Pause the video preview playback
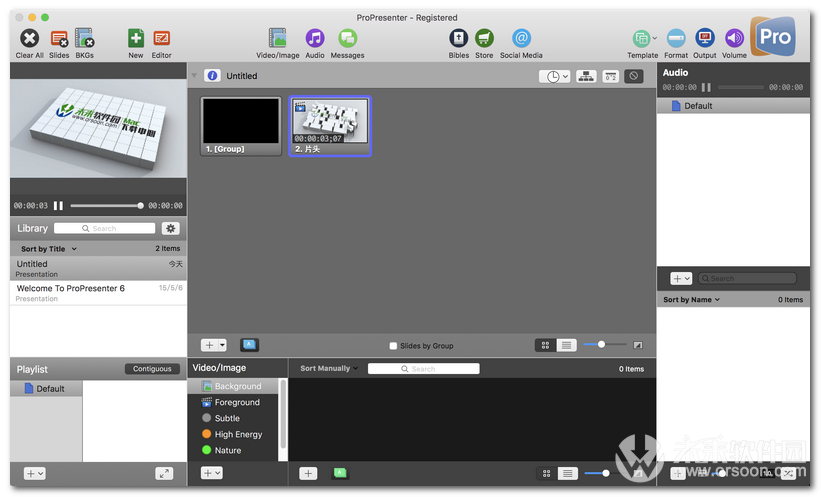The image size is (821, 497). tap(58, 206)
